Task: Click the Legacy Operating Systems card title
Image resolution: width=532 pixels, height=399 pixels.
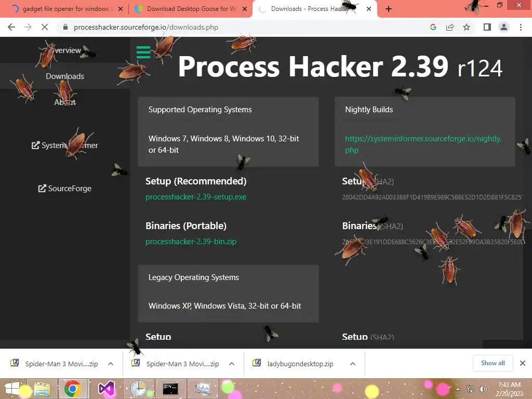Action: click(x=194, y=277)
